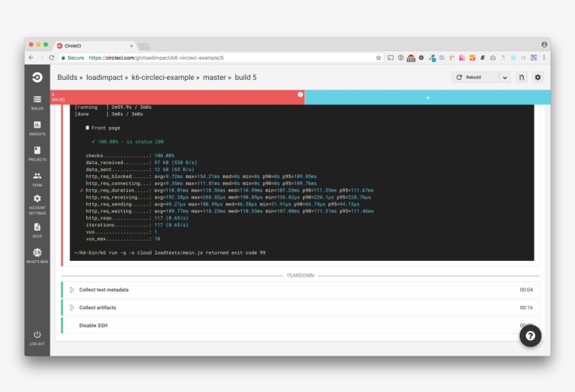Select the red failed container 0 tab

pos(177,97)
